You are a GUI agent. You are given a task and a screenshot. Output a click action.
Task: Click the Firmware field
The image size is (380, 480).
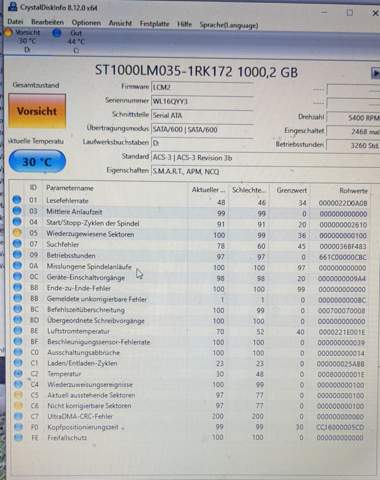pyautogui.click(x=202, y=87)
